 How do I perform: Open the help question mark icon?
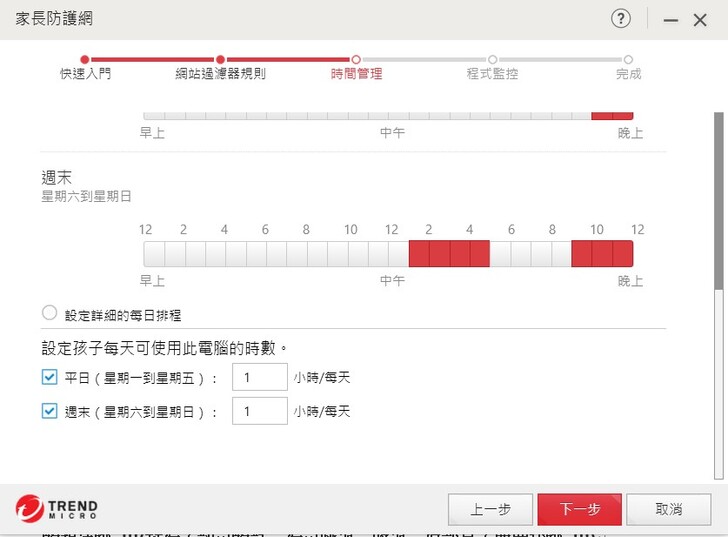coord(621,19)
